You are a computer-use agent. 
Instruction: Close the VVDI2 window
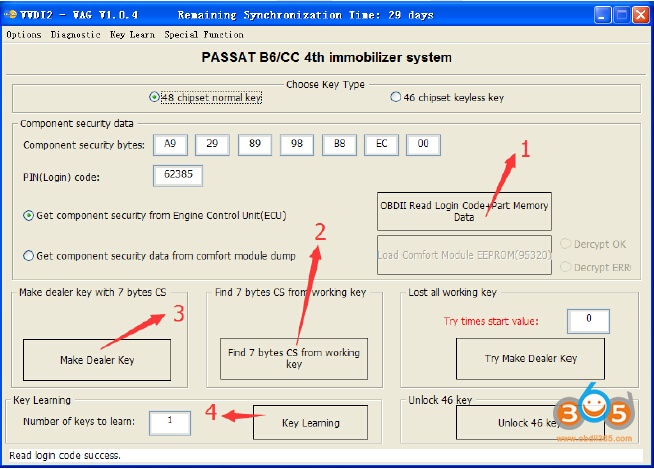click(x=641, y=15)
